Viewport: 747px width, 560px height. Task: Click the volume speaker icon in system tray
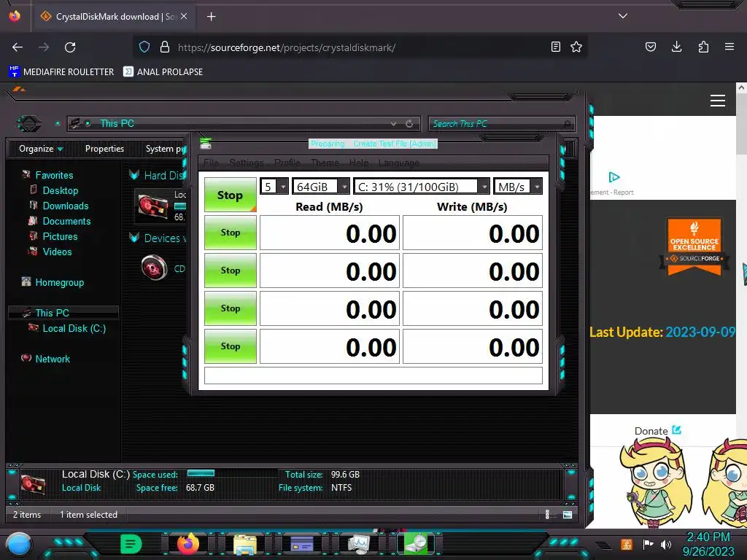click(x=665, y=544)
